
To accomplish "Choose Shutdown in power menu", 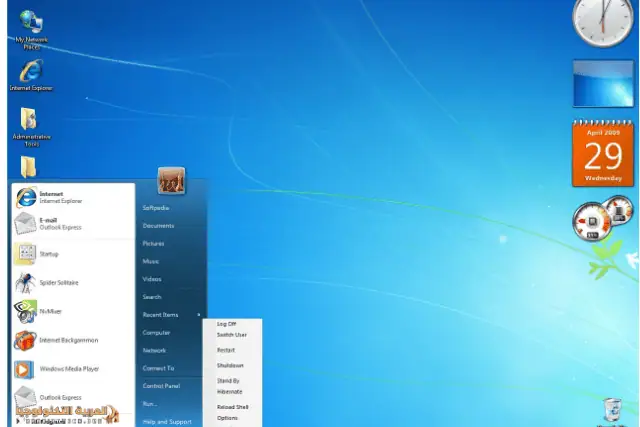I will point(230,365).
